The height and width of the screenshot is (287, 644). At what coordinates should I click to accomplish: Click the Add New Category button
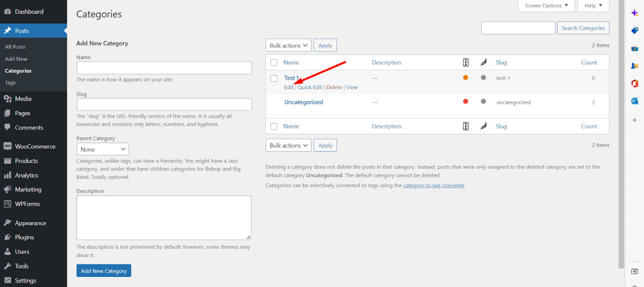(x=104, y=271)
